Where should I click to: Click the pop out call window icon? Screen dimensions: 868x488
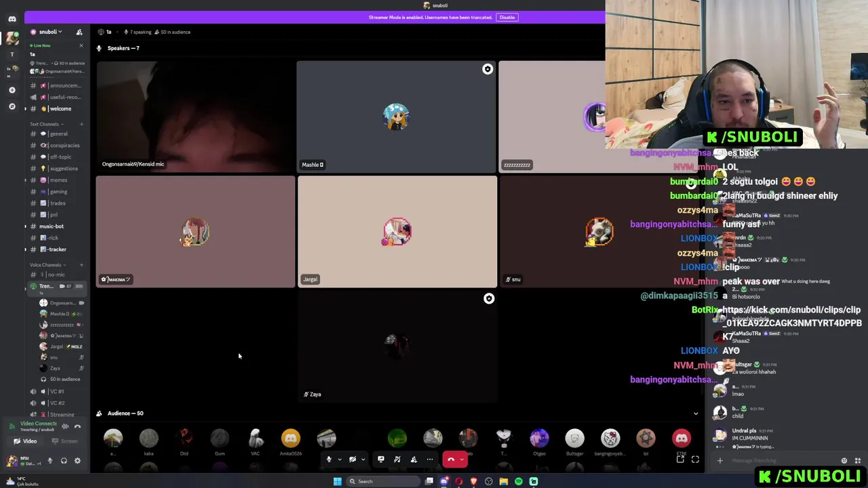680,460
